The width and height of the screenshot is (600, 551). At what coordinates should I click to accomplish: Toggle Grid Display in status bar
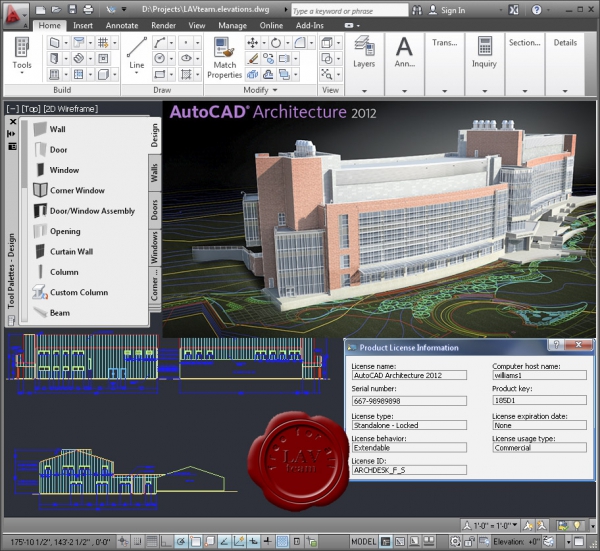(152, 541)
